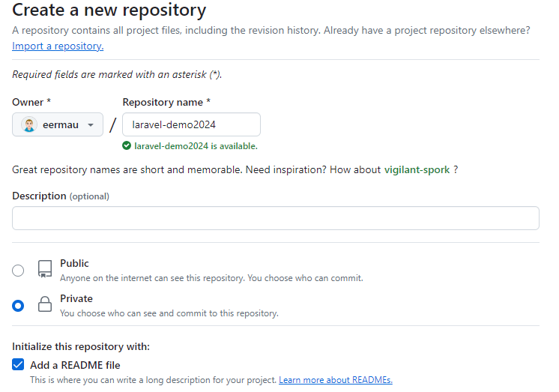This screenshot has height=392, width=559.
Task: Open the Import a repository link
Action: pos(58,46)
